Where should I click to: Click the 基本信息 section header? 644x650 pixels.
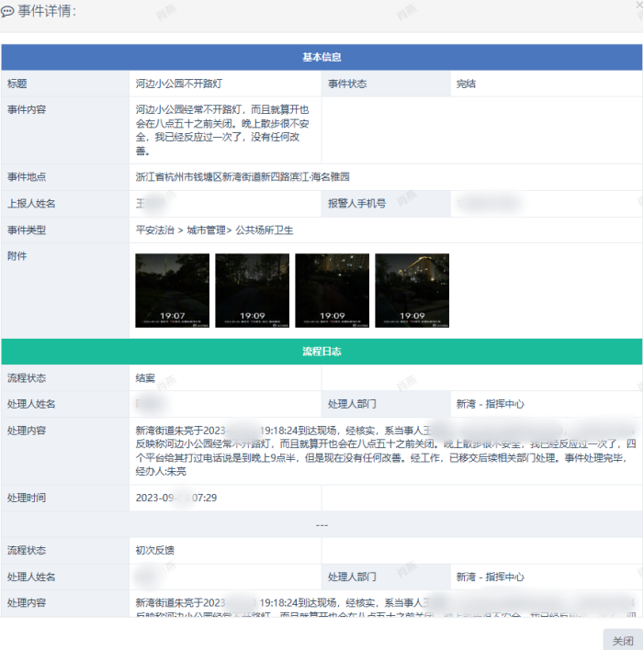tap(322, 57)
